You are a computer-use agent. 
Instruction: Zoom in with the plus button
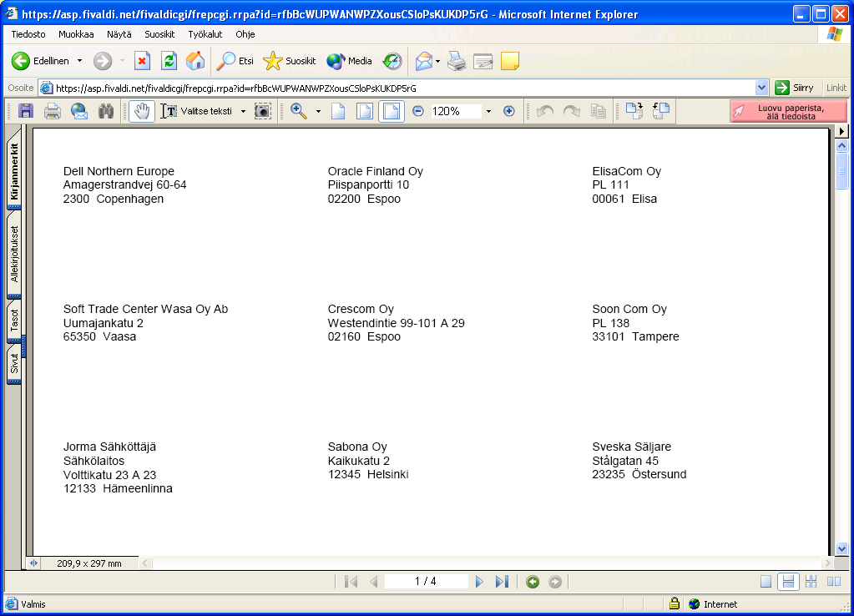point(508,111)
